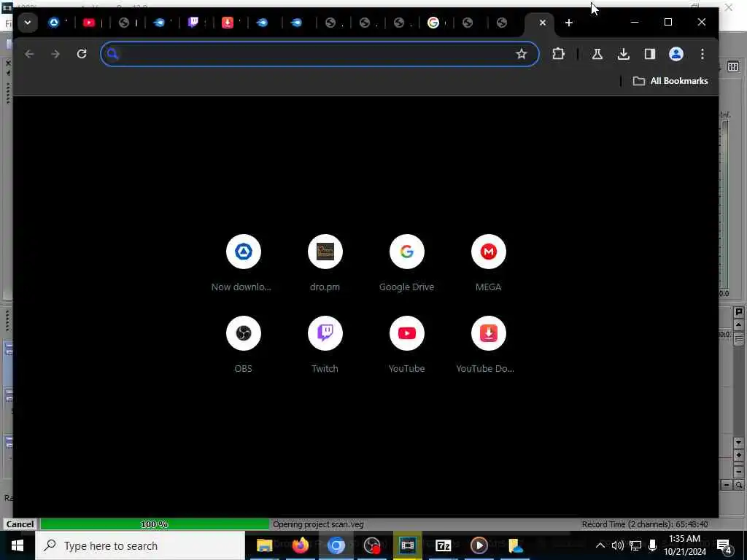Image resolution: width=747 pixels, height=560 pixels.
Task: Show Chrome downloads
Action: (623, 54)
